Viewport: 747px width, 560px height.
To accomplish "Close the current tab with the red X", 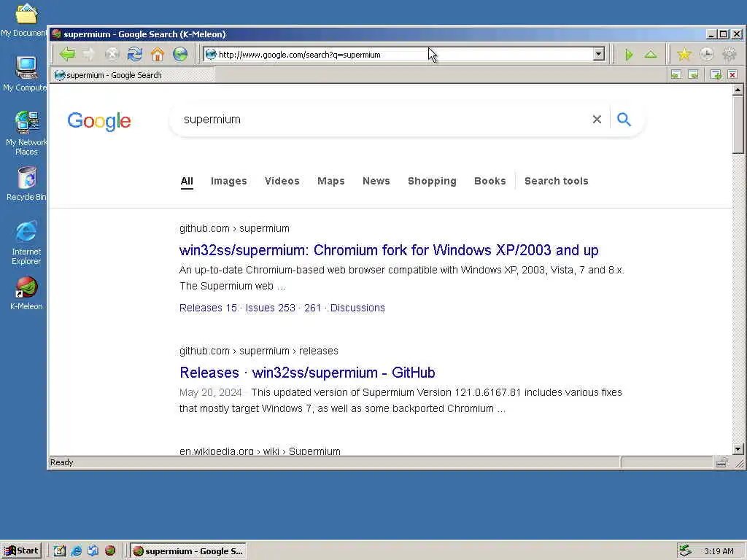I will tap(732, 74).
